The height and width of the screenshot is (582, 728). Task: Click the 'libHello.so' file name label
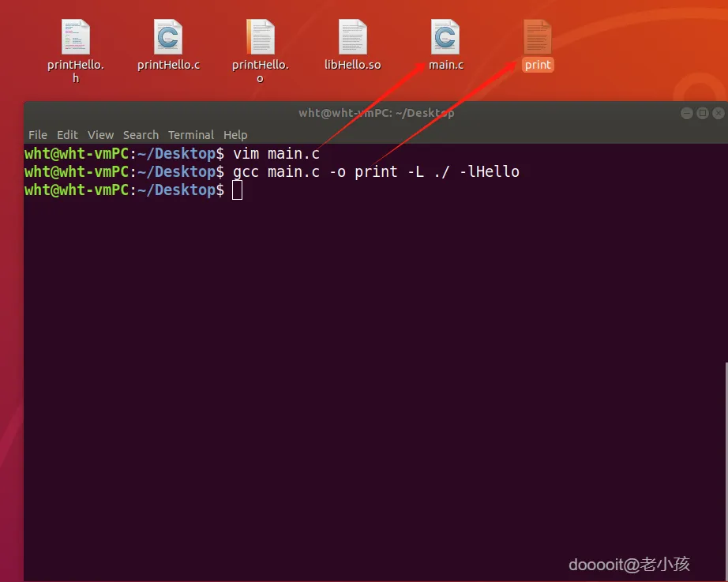point(353,65)
